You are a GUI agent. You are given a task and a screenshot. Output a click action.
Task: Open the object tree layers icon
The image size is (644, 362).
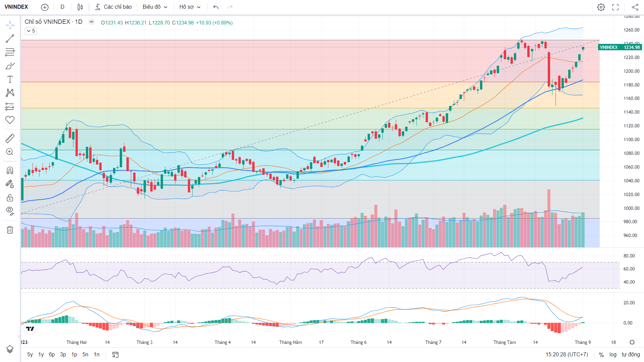tap(10, 349)
